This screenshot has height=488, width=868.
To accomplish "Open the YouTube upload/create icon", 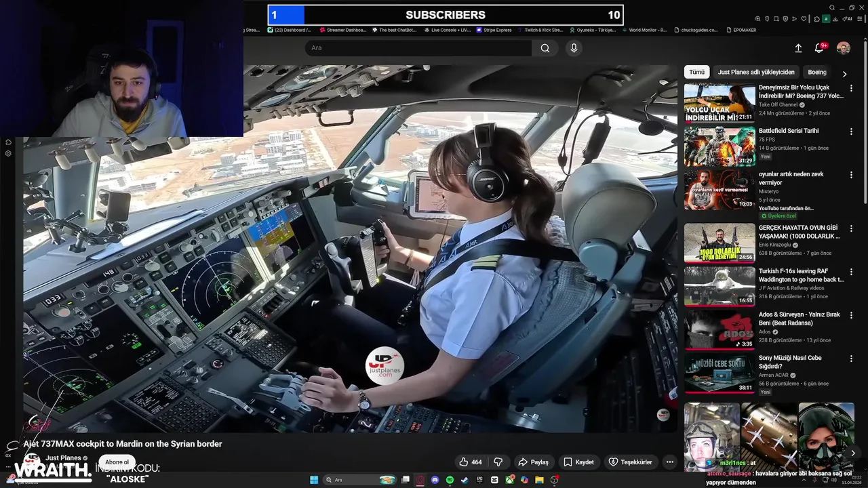I will click(798, 48).
